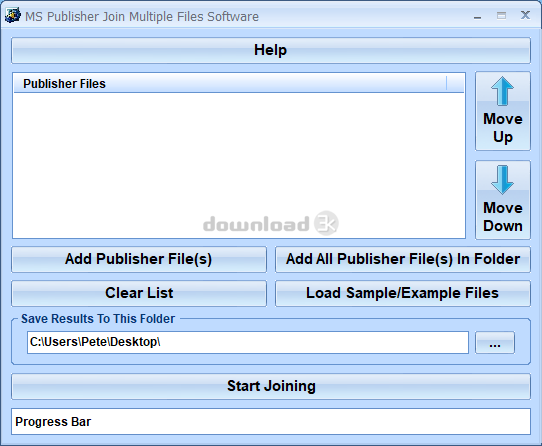Browse for output folder with the ... button
The image size is (542, 446).
pos(495,343)
